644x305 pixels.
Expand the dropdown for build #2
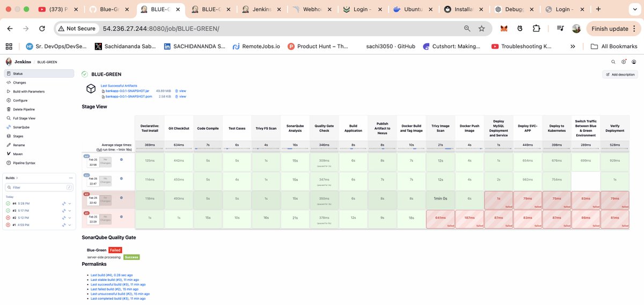pos(70,218)
